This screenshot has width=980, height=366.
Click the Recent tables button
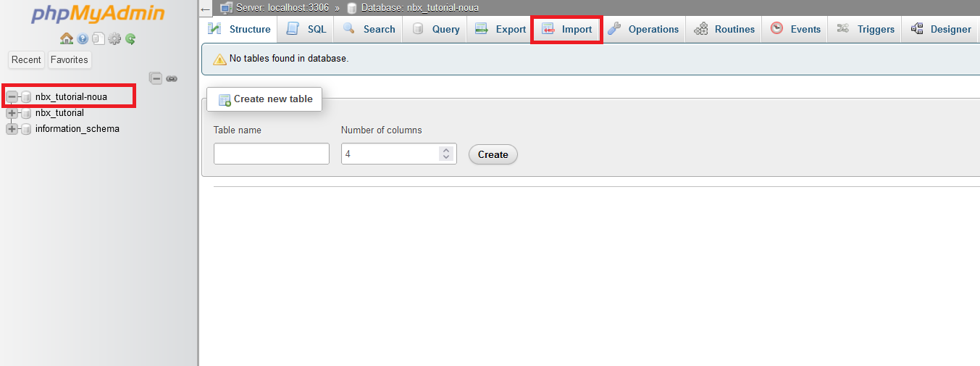click(26, 60)
